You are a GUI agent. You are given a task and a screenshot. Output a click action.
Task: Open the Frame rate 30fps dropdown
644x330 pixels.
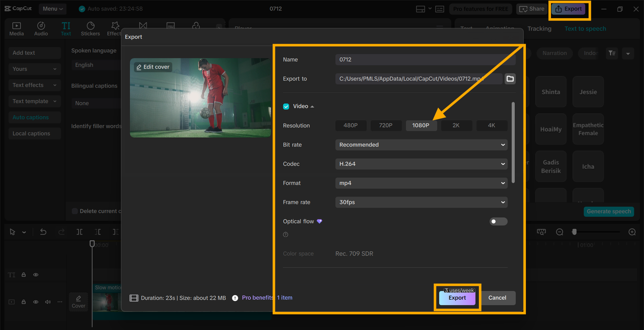point(421,202)
